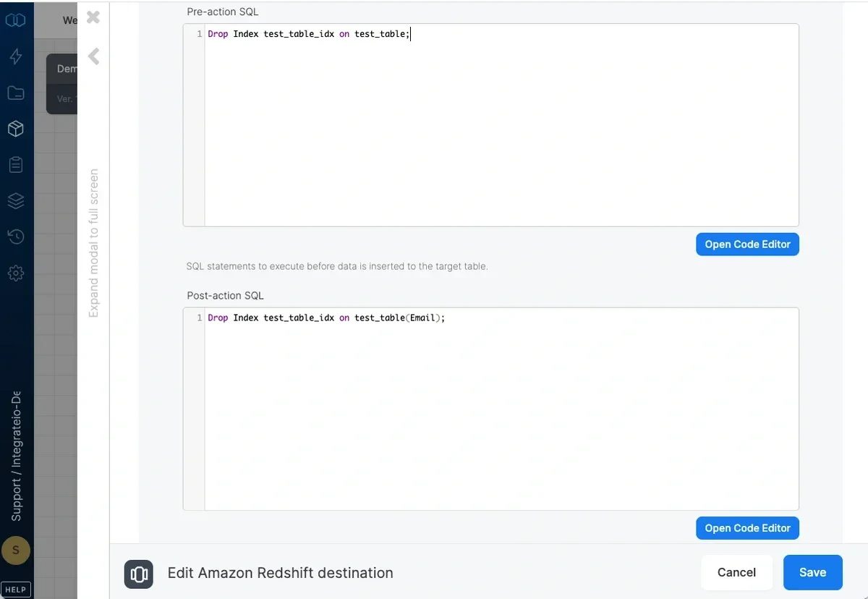Viewport: 868px width, 599px height.
Task: Select the lightning bolt icon in the sidebar
Action: tap(16, 56)
